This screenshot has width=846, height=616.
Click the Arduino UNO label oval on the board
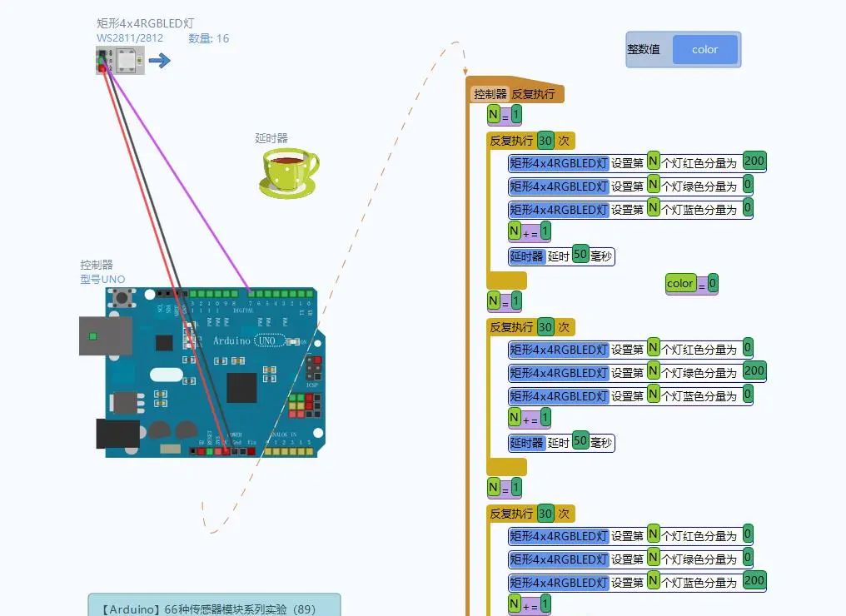(x=269, y=340)
